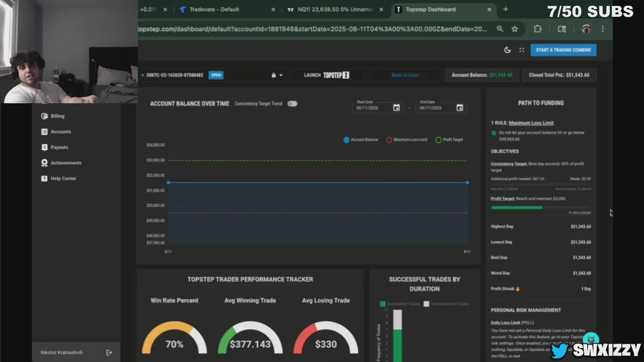
Task: Open the browser profile avatar
Action: (586, 29)
